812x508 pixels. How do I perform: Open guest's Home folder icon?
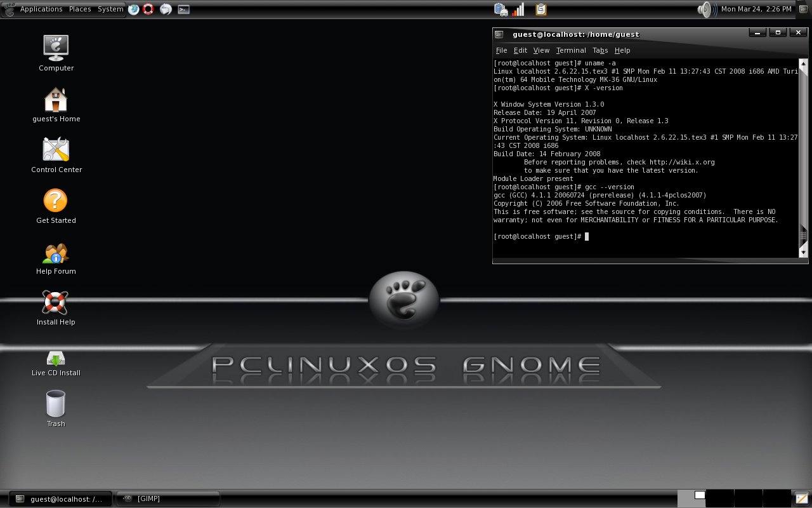click(x=56, y=99)
